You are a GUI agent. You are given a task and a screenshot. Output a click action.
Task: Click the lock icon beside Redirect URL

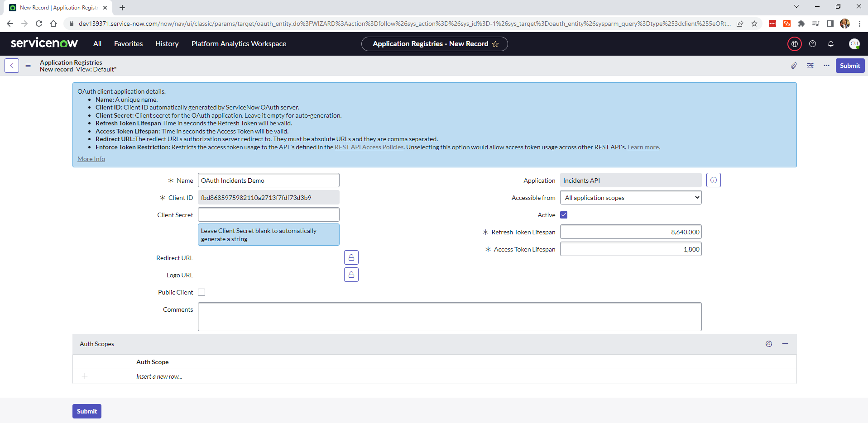point(351,257)
